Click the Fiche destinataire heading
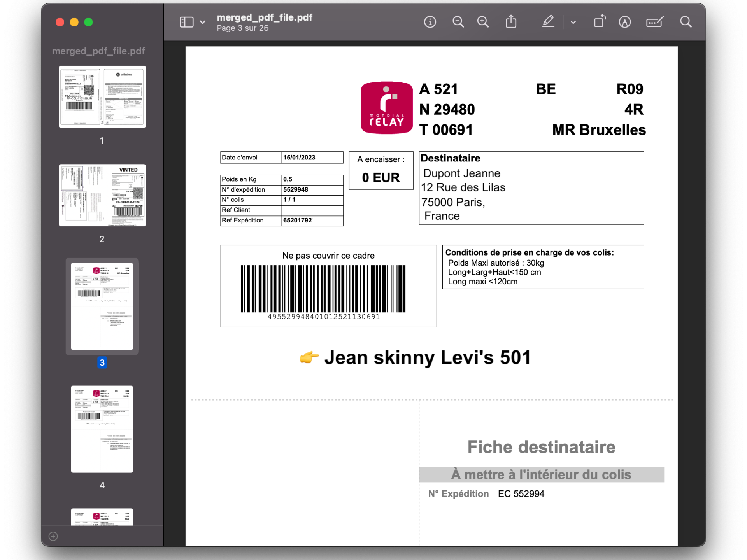This screenshot has height=560, width=747. tap(542, 447)
